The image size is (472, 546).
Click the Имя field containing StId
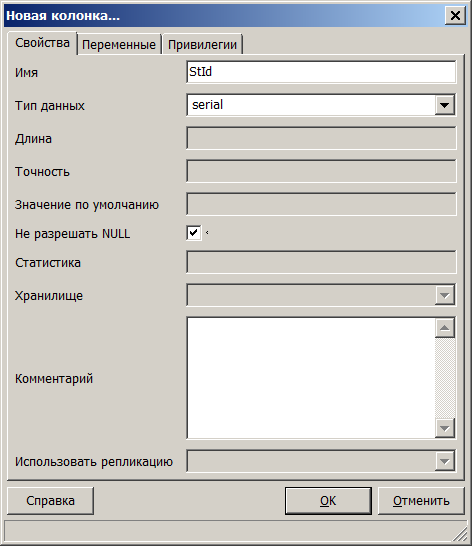click(321, 72)
